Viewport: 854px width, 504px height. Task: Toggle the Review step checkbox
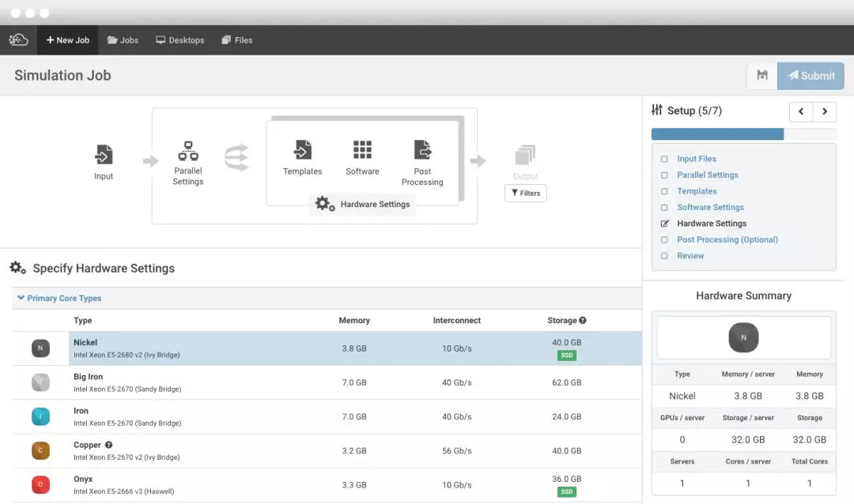click(664, 256)
